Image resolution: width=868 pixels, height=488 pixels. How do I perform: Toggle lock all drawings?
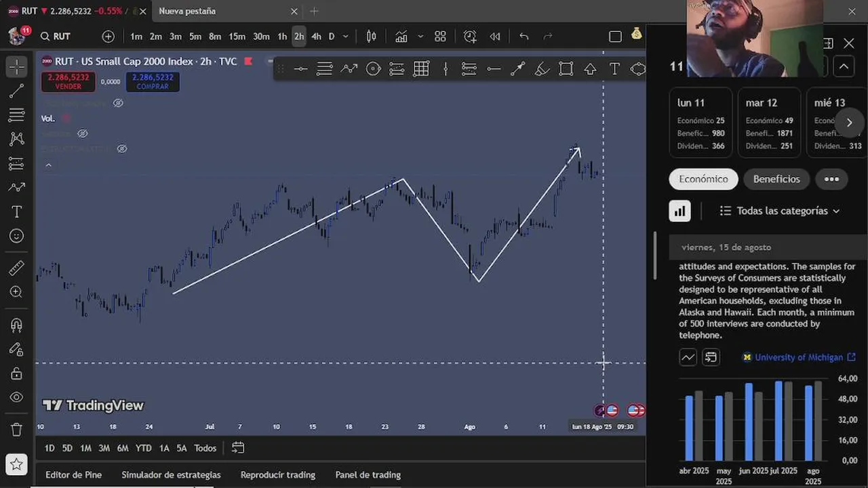17,373
